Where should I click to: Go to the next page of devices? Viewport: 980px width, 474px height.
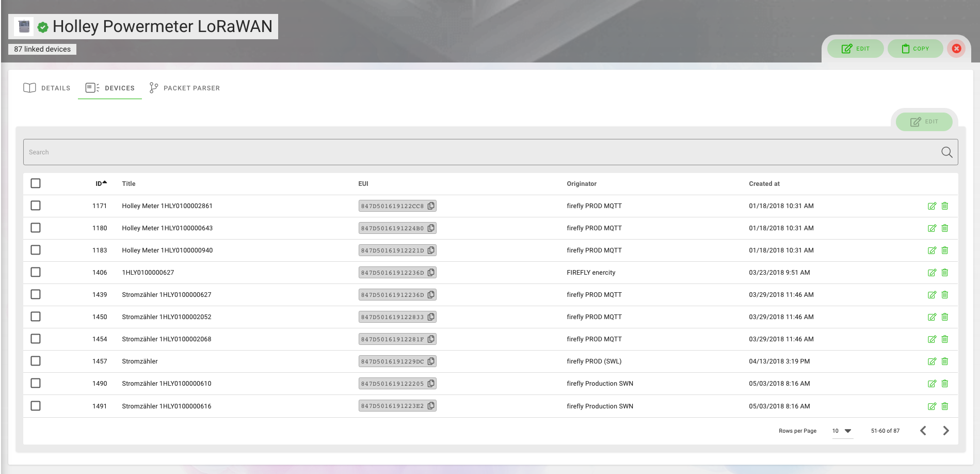946,430
